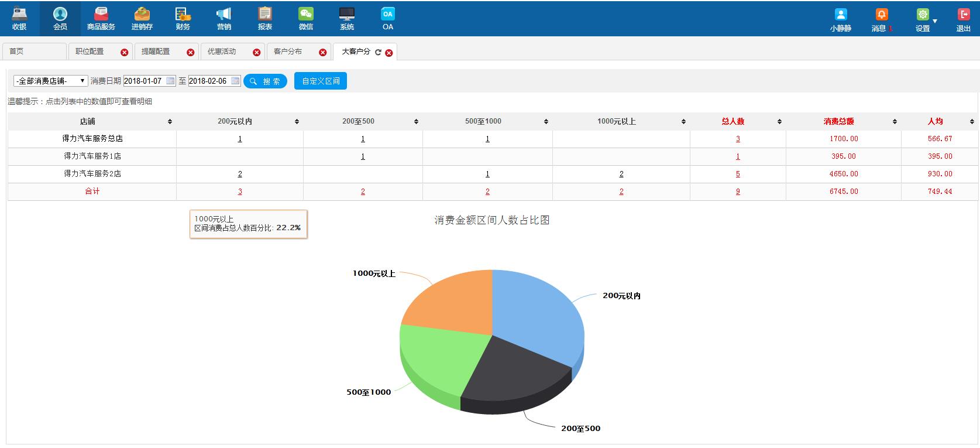
Task: Open 总人数 value 5 for 得力汽车服务2店
Action: click(738, 174)
